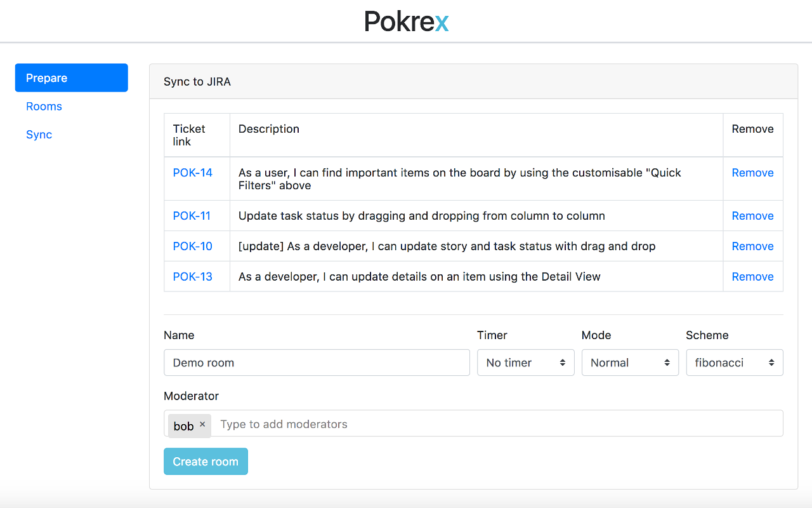Click the Timer label above the dropdown
This screenshot has height=508, width=812.
click(492, 335)
